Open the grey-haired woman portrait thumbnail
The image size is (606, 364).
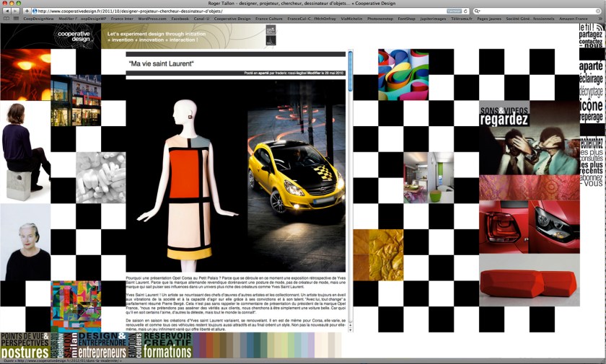25,242
